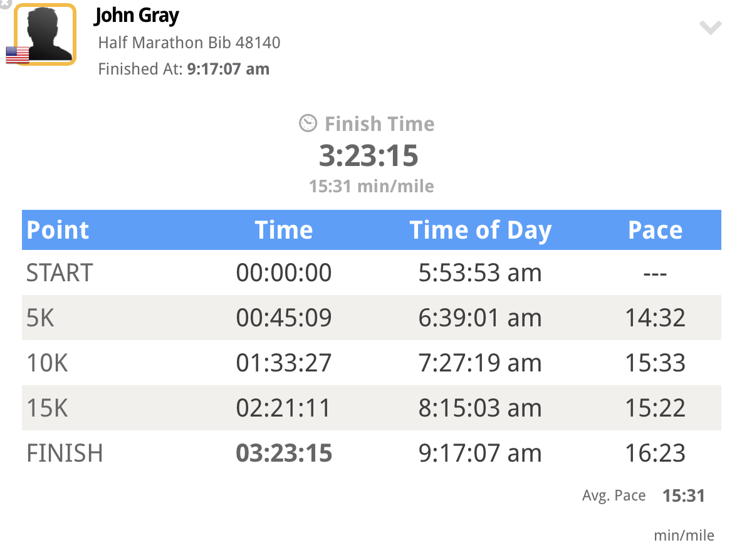Click the clock icon beside Finish Time

point(308,123)
